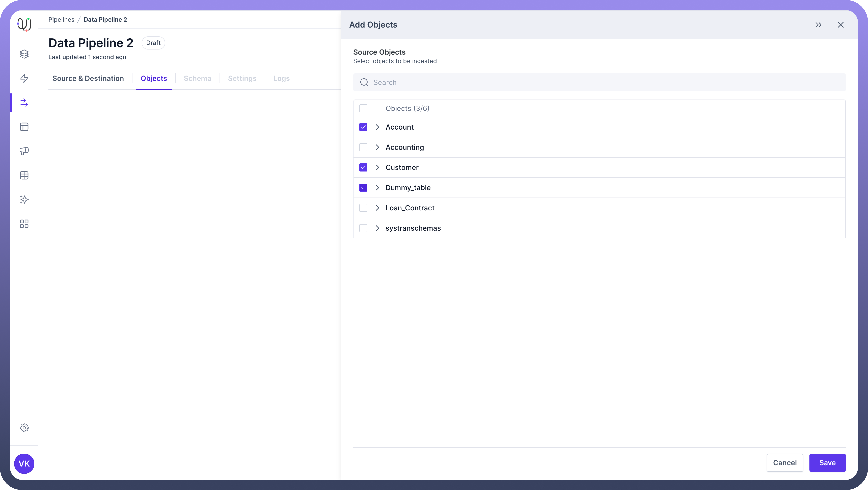The image size is (868, 490).
Task: Click the four-squares apps sidebar icon
Action: [x=24, y=224]
